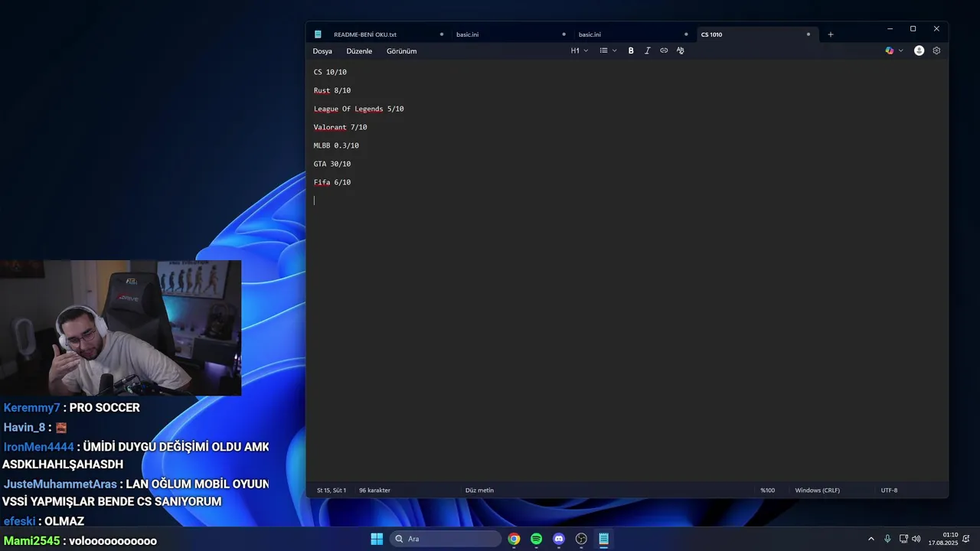Click chat username efeski
The height and width of the screenshot is (551, 980).
pos(19,521)
